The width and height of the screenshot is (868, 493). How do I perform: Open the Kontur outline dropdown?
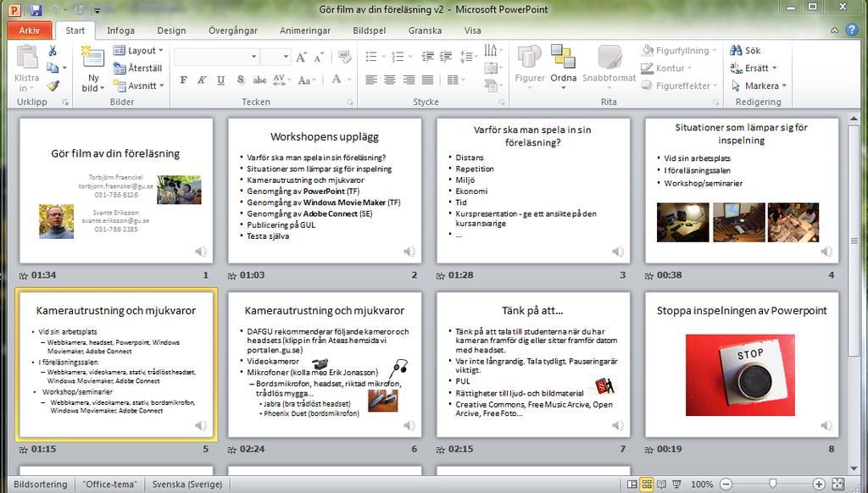(x=667, y=68)
